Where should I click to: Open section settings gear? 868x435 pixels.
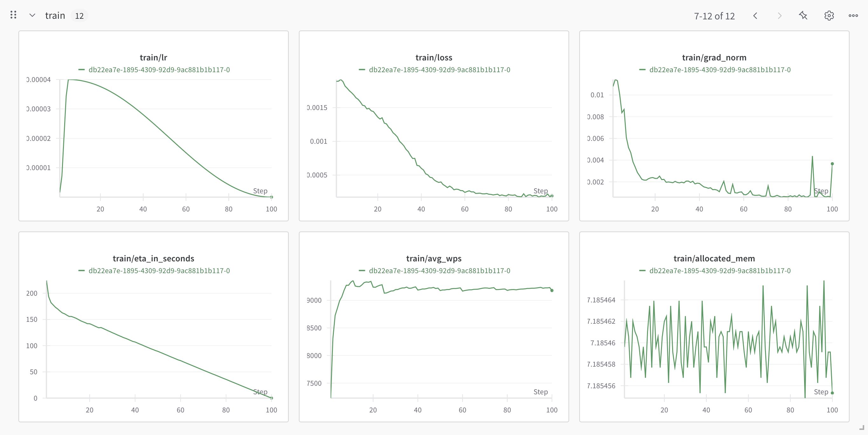[829, 16]
